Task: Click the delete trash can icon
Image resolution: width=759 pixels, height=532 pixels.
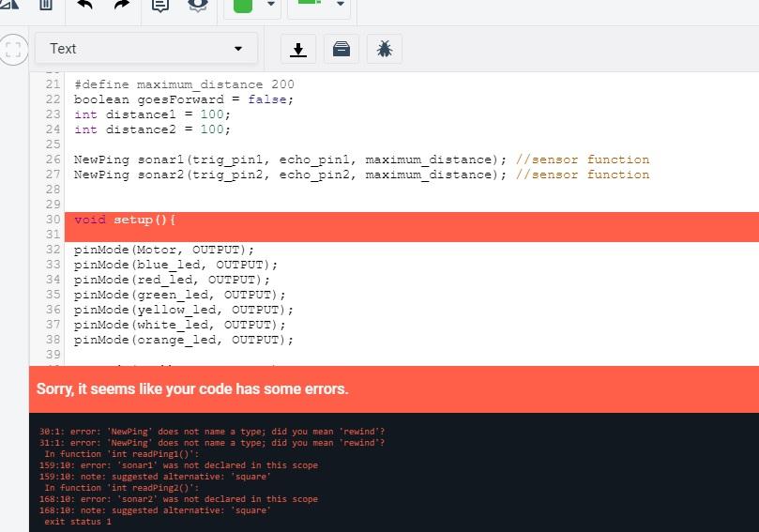Action: tap(46, 5)
